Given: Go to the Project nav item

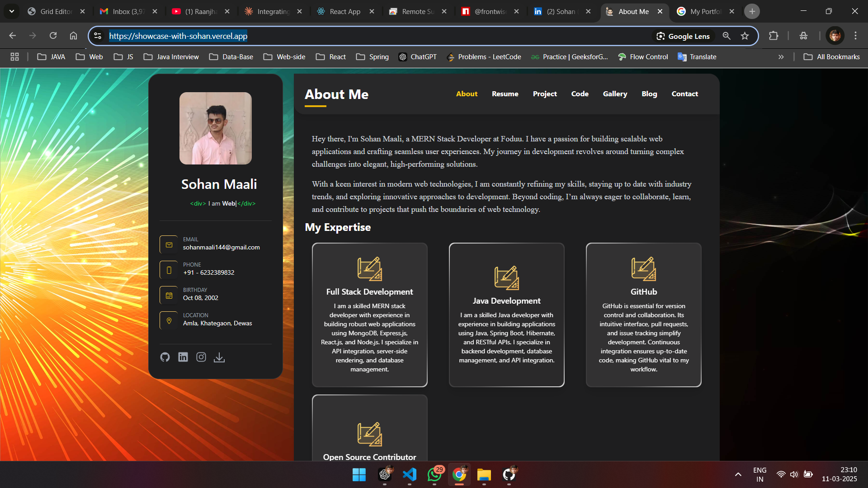Looking at the screenshot, I should [x=545, y=94].
